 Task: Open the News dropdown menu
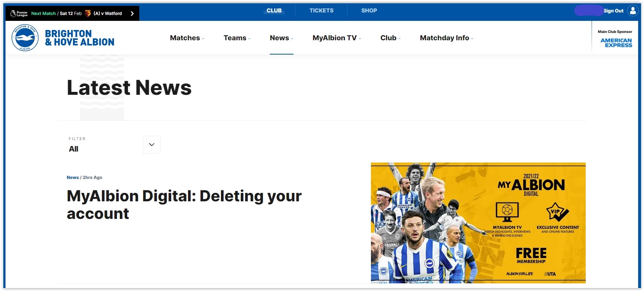tap(281, 38)
